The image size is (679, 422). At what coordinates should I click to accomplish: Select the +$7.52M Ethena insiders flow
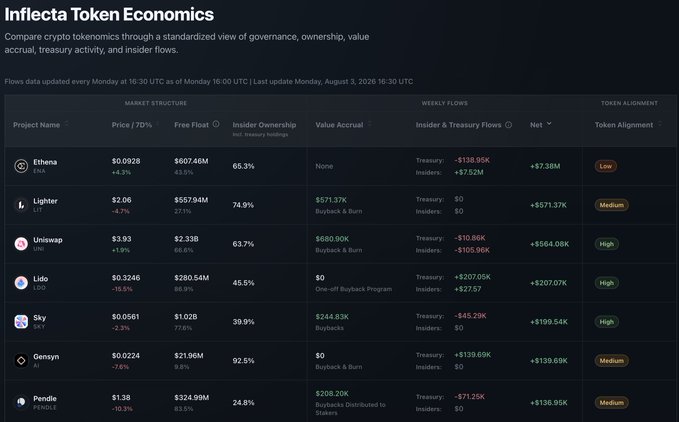tap(469, 172)
